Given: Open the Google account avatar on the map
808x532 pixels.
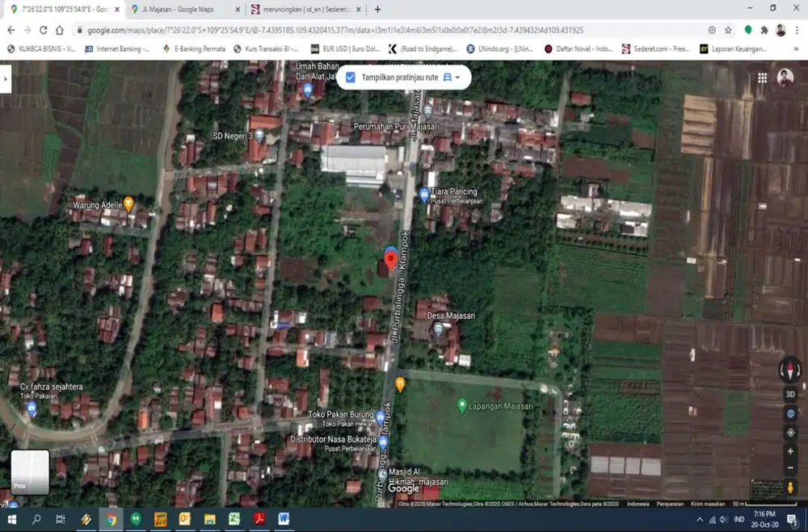Looking at the screenshot, I should [x=785, y=77].
